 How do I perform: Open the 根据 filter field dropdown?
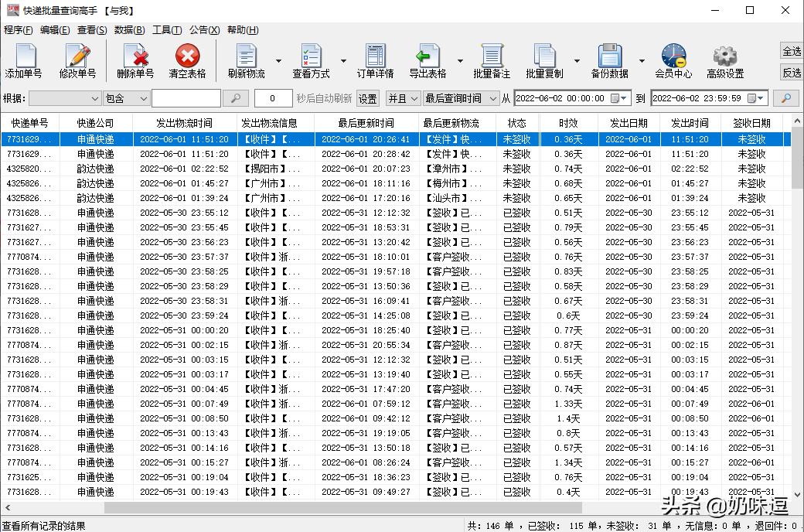click(x=94, y=98)
